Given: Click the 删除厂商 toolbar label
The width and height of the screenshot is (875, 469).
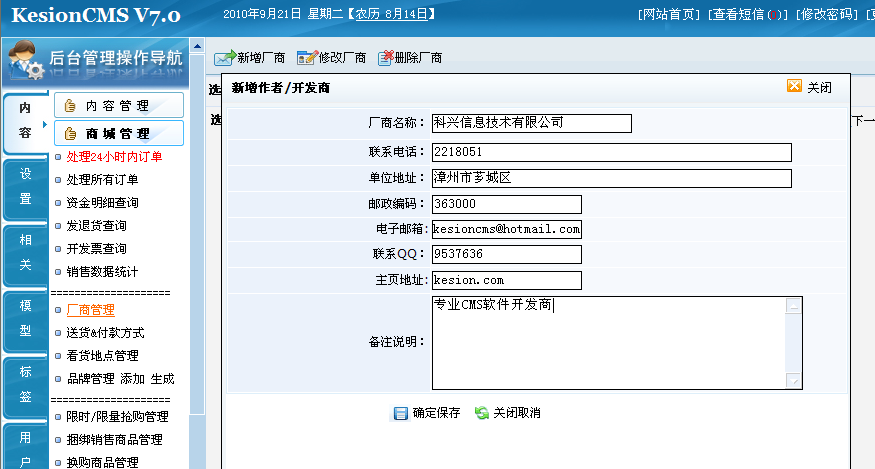Looking at the screenshot, I should click(419, 58).
